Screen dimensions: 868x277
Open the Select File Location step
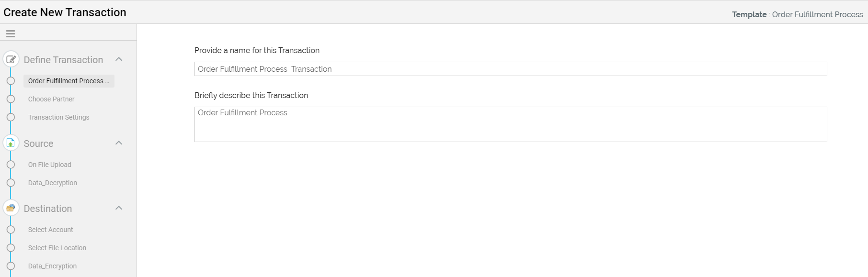pos(57,248)
